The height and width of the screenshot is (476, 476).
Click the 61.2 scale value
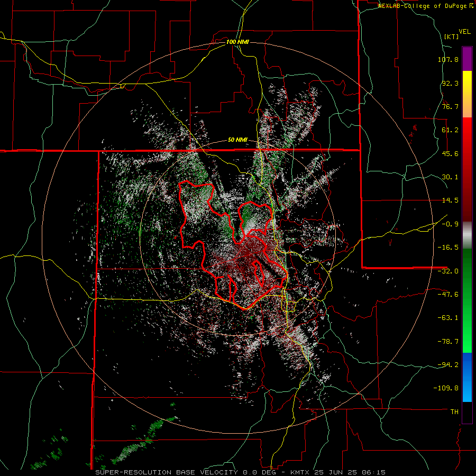(450, 130)
